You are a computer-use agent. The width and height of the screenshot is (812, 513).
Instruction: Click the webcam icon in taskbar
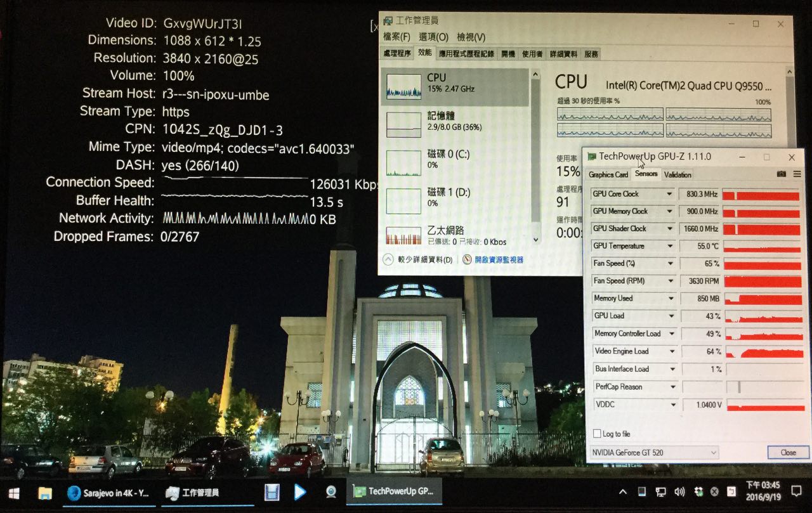coord(331,492)
